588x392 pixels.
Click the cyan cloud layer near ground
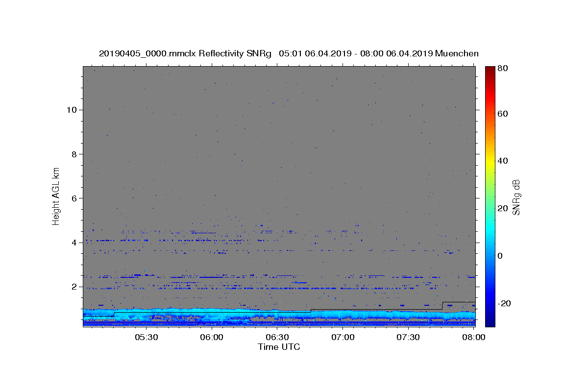coord(279,315)
